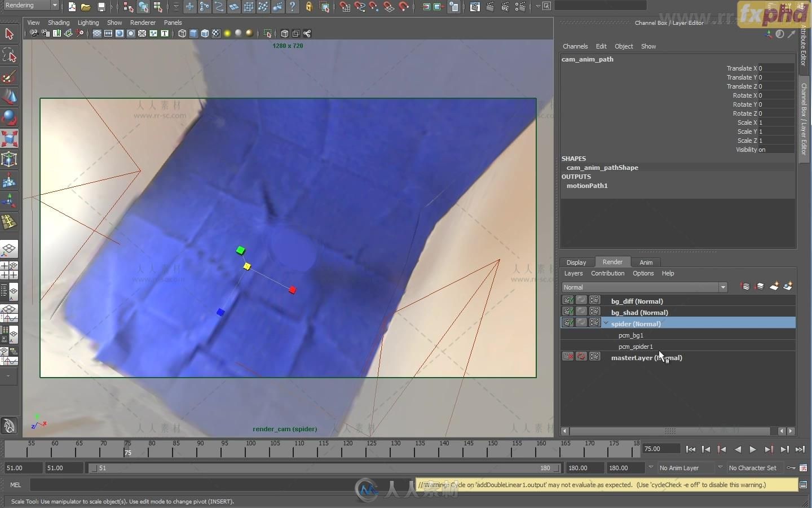
Task: Switch to the Anim layer tab
Action: point(646,262)
